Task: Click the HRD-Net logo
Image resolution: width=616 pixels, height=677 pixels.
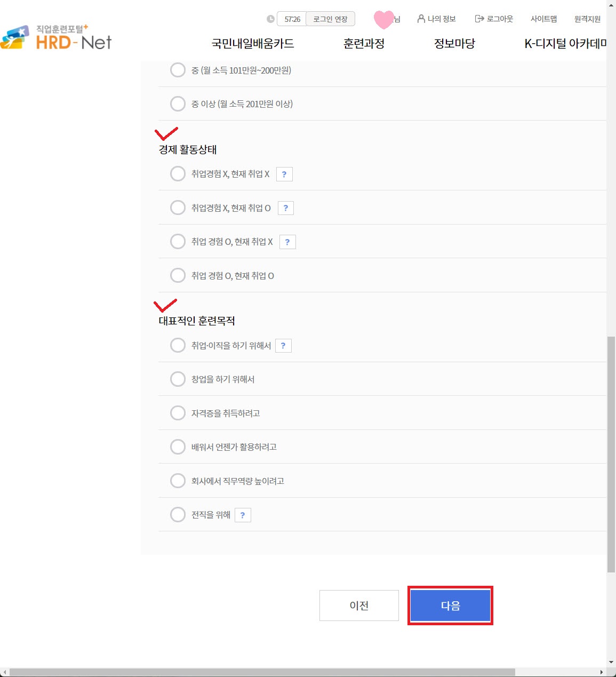Action: [x=57, y=37]
